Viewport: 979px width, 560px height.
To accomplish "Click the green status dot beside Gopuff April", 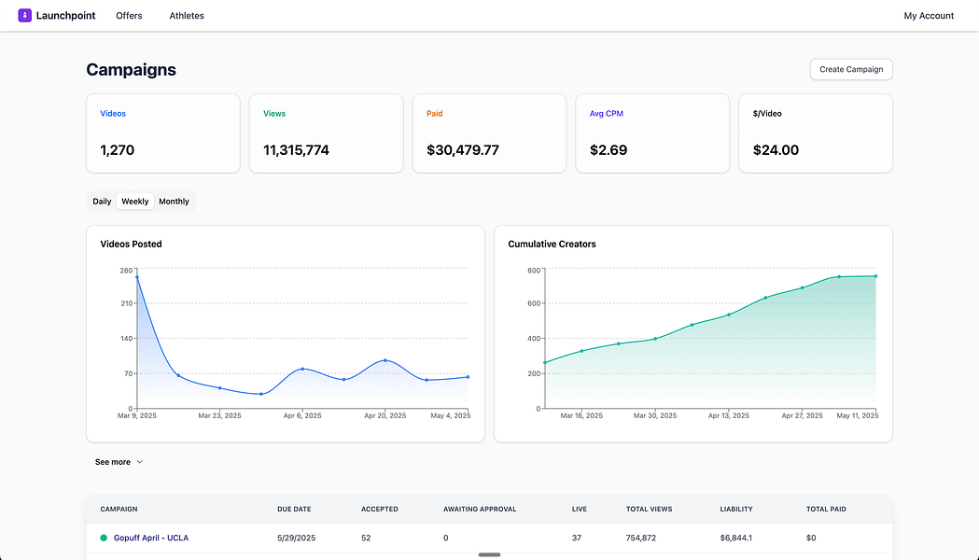I will (x=103, y=538).
